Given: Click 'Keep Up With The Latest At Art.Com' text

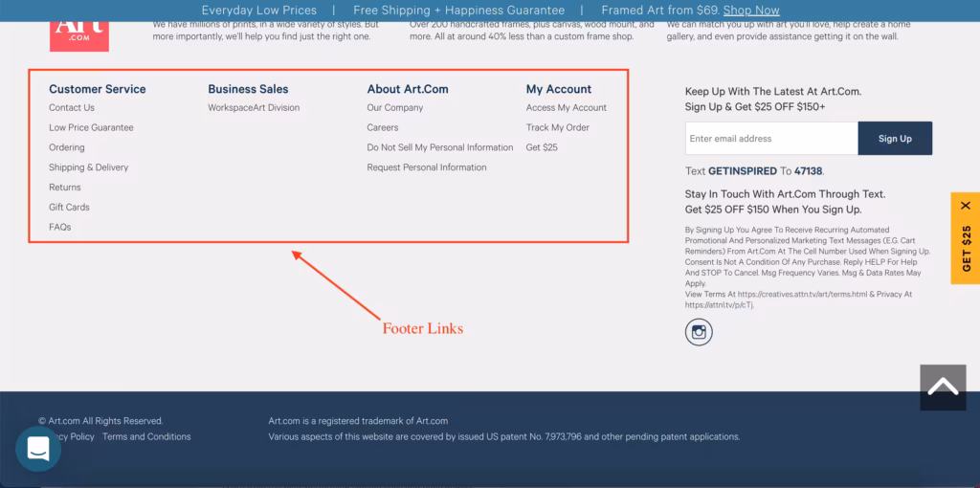Looking at the screenshot, I should point(773,91).
